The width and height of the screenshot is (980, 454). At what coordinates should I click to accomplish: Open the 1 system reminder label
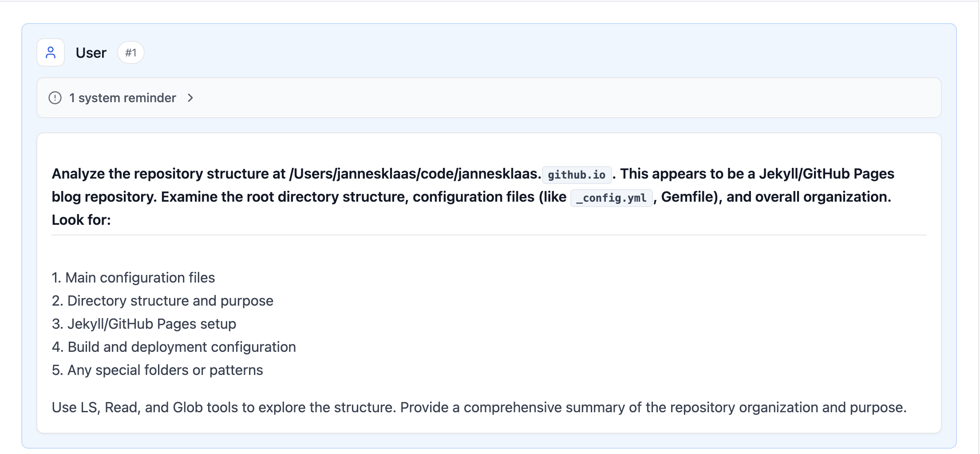tap(122, 98)
